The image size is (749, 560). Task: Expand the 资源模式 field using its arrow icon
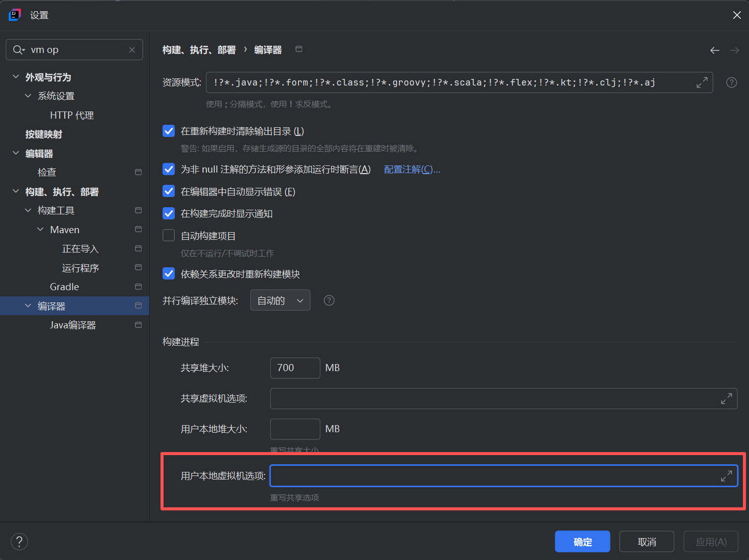(x=703, y=82)
